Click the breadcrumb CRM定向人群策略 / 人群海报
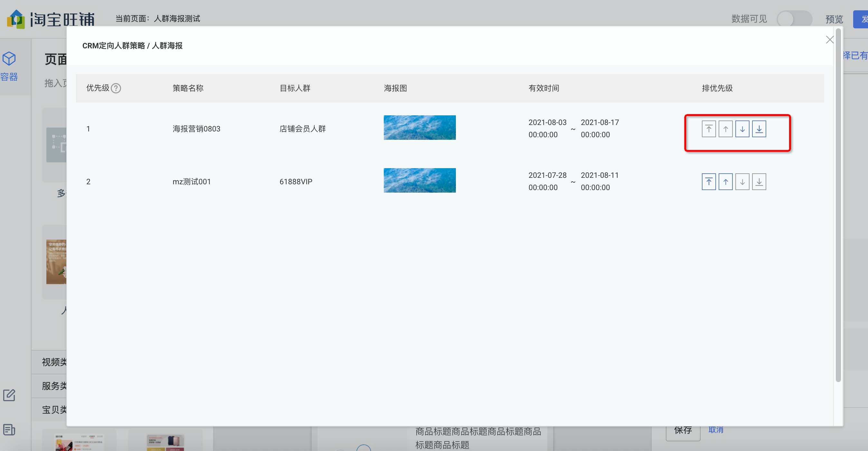This screenshot has width=868, height=451. (x=132, y=45)
